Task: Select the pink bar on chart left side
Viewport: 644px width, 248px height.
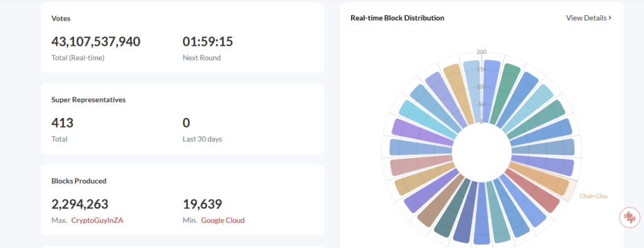Action: [421, 166]
